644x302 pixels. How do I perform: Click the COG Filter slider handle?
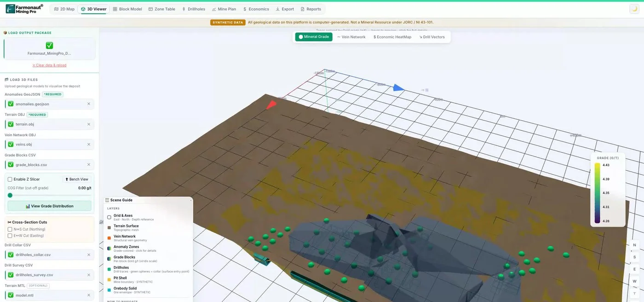10,195
